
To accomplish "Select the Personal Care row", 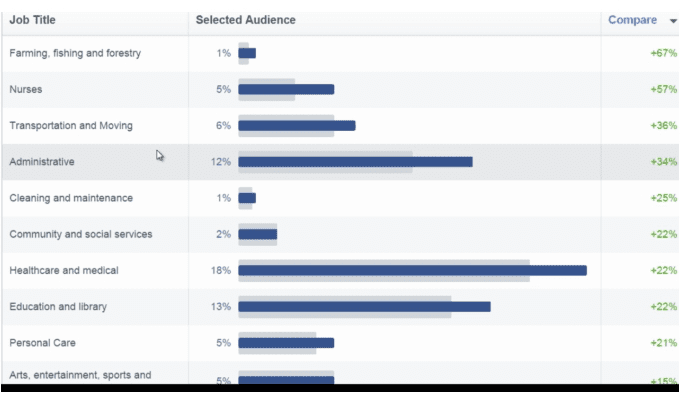I will coord(340,343).
